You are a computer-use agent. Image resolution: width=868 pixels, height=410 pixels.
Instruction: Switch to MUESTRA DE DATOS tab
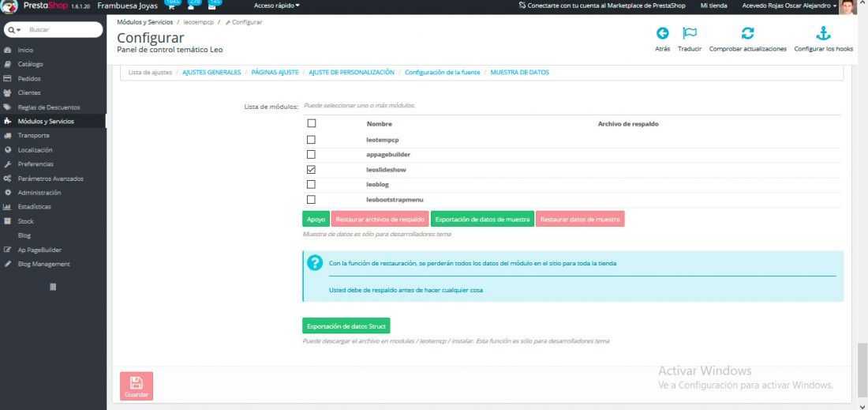click(x=520, y=73)
